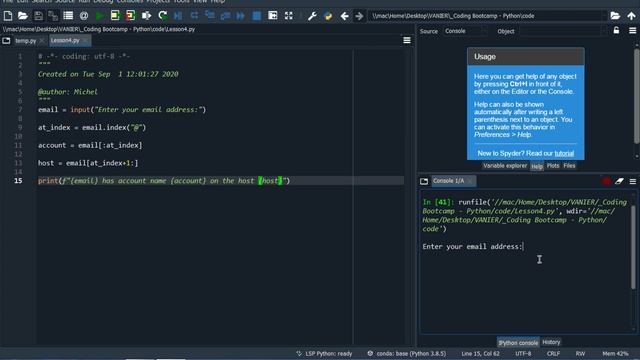Clear console output with the eraser icon
The image size is (640, 360).
[x=619, y=181]
